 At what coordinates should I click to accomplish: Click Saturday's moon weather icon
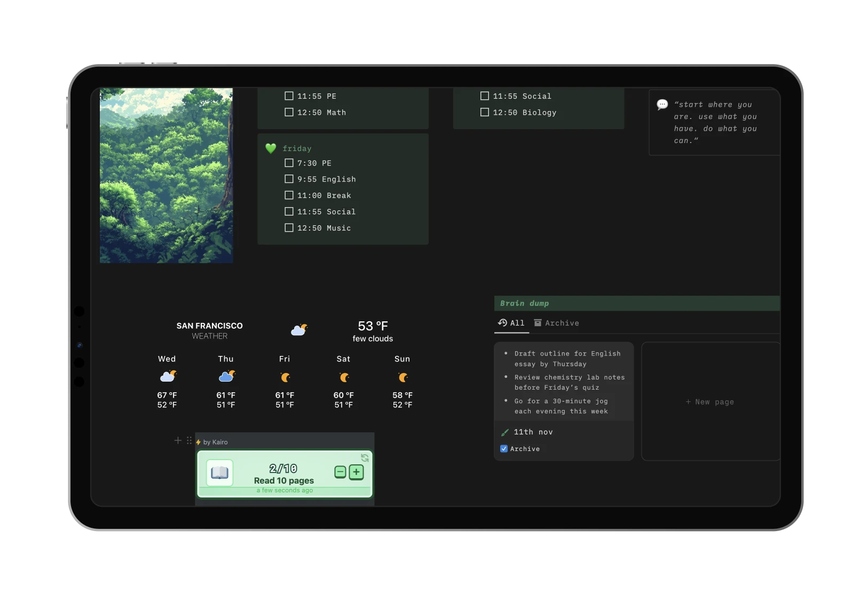click(x=344, y=377)
